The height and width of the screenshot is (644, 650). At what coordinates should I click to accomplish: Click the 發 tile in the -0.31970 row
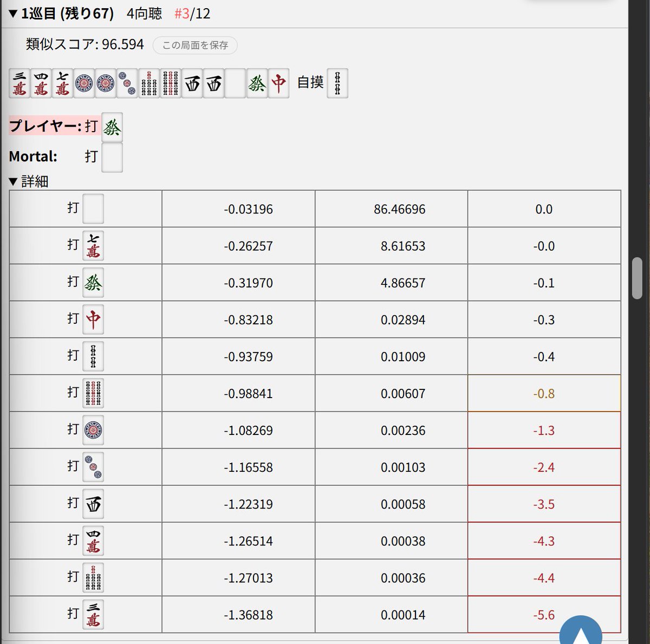click(x=93, y=283)
